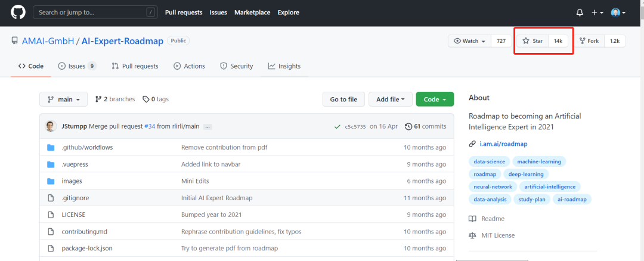Click JStumpp's commit author avatar
Viewport: 644px width, 261px height.
click(51, 126)
